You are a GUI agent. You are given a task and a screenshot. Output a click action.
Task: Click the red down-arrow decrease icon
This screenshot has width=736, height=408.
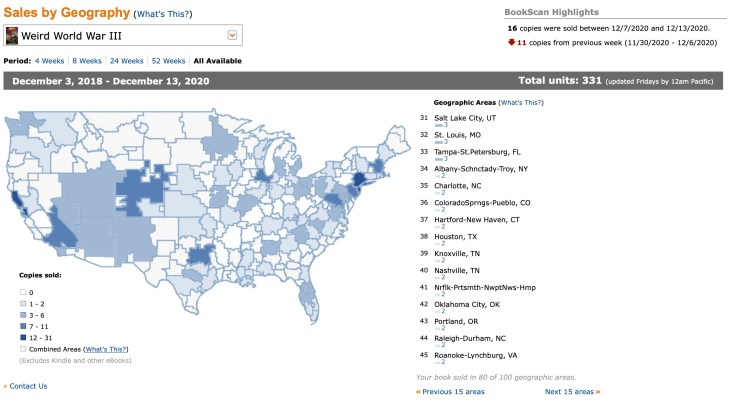[x=510, y=43]
